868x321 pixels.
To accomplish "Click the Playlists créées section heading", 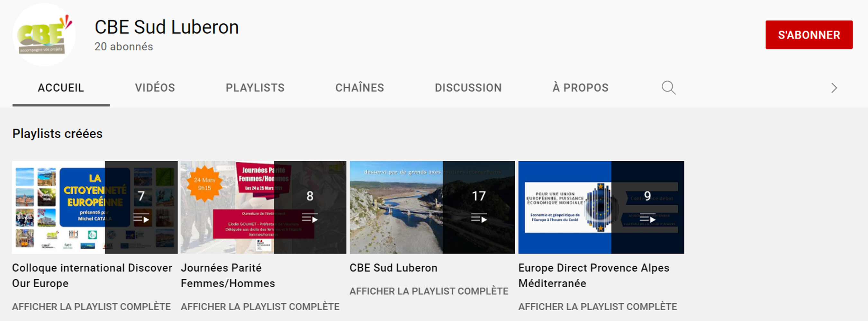I will pos(57,134).
